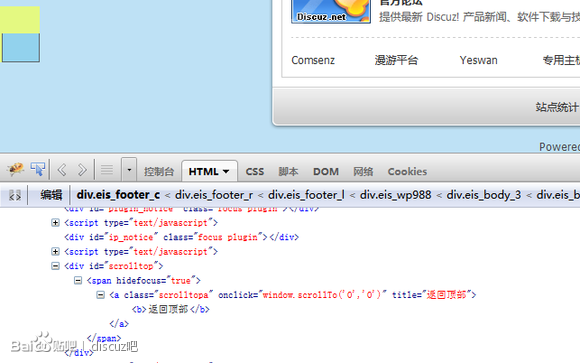Click the 站点统计 link
Viewport: 580px width, 363px height.
pyautogui.click(x=557, y=107)
